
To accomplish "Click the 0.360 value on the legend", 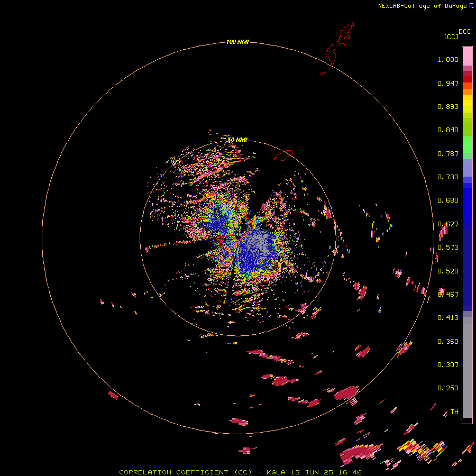I will 448,342.
